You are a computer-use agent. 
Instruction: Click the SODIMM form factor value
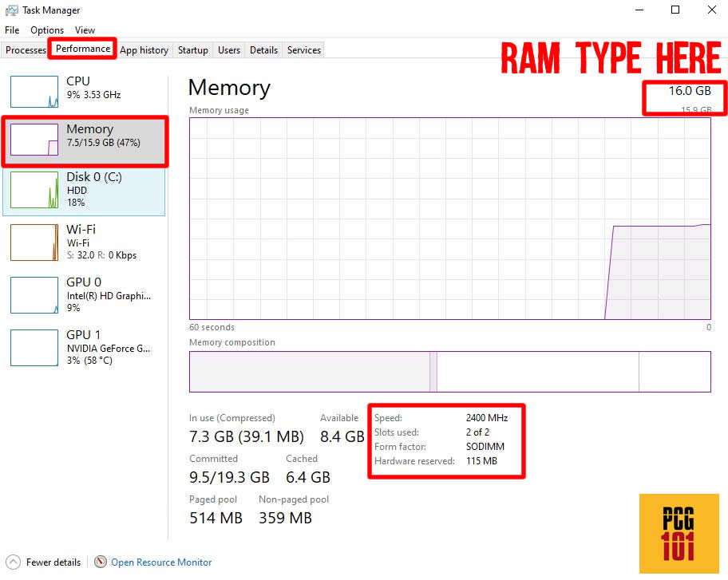[x=485, y=446]
